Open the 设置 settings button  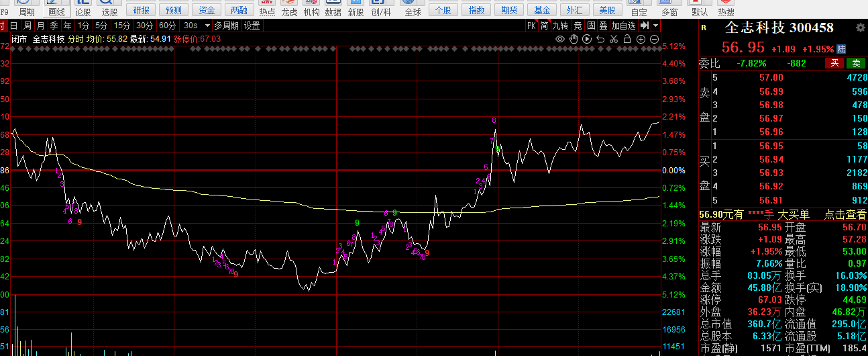tap(252, 26)
